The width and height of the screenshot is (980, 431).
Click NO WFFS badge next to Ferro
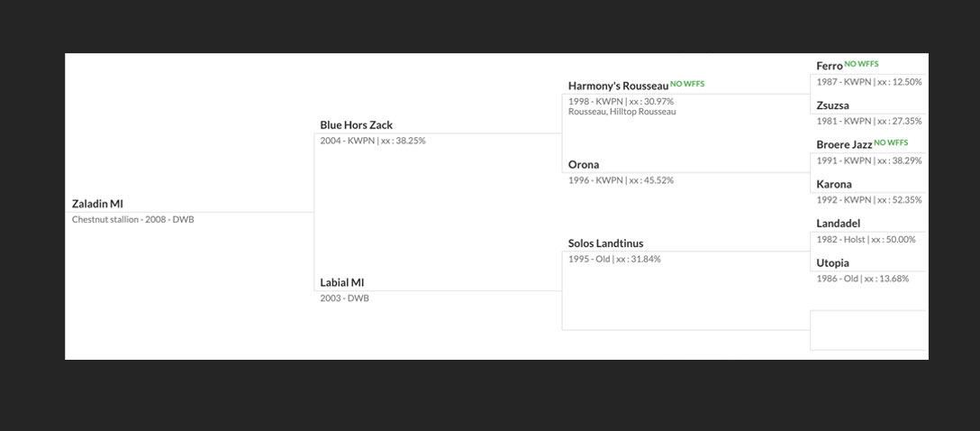point(861,63)
